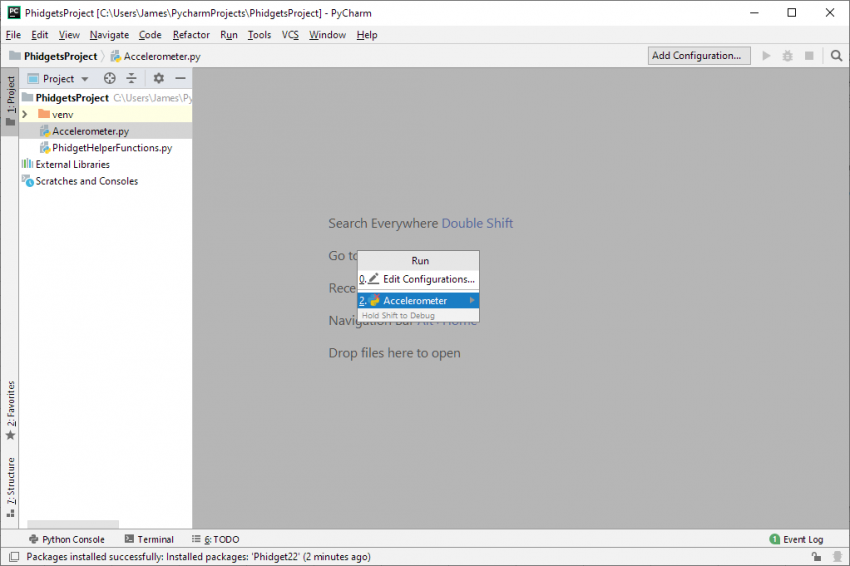Open the File menu

[13, 35]
